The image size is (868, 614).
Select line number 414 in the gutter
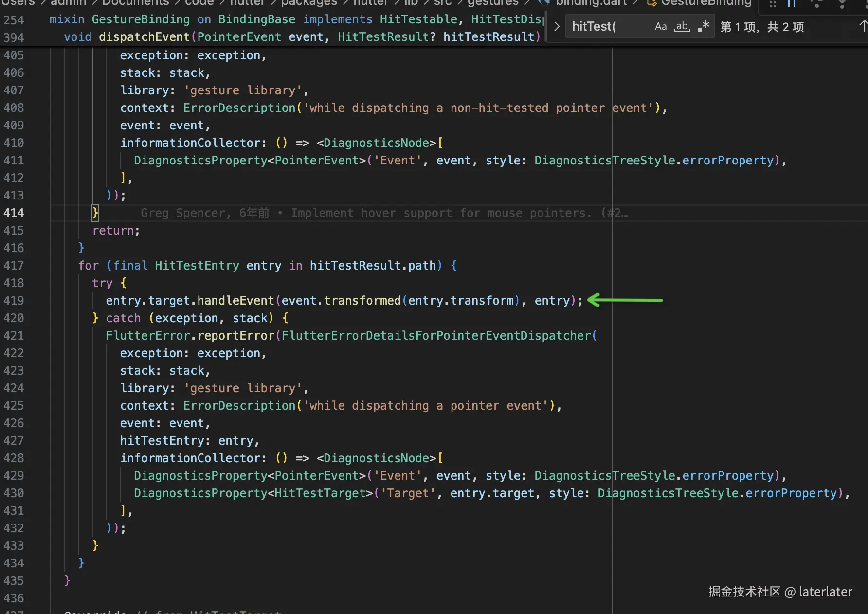pyautogui.click(x=14, y=213)
